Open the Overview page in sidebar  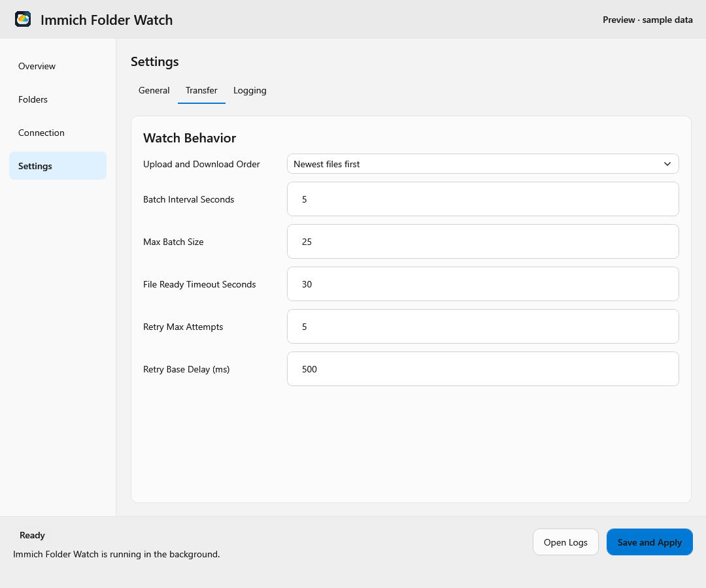pos(58,66)
